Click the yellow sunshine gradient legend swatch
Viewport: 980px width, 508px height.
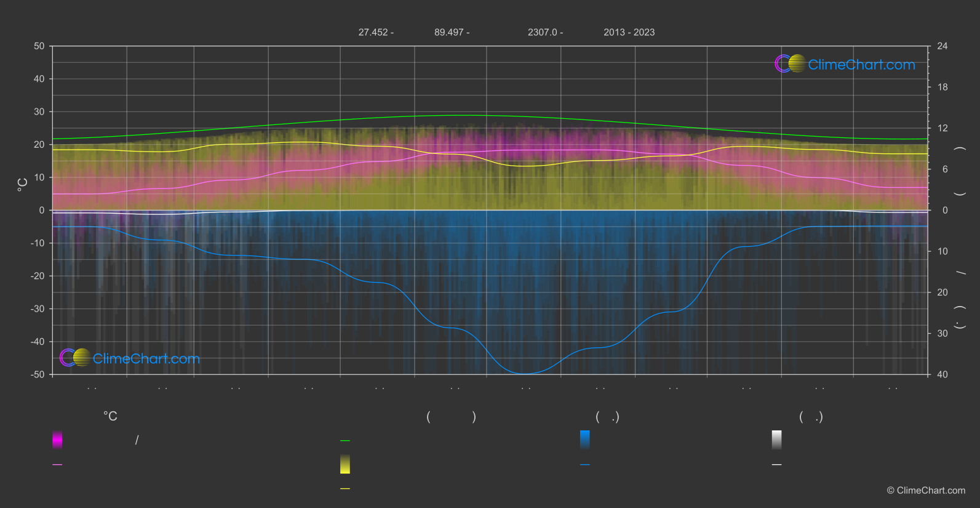coord(345,464)
